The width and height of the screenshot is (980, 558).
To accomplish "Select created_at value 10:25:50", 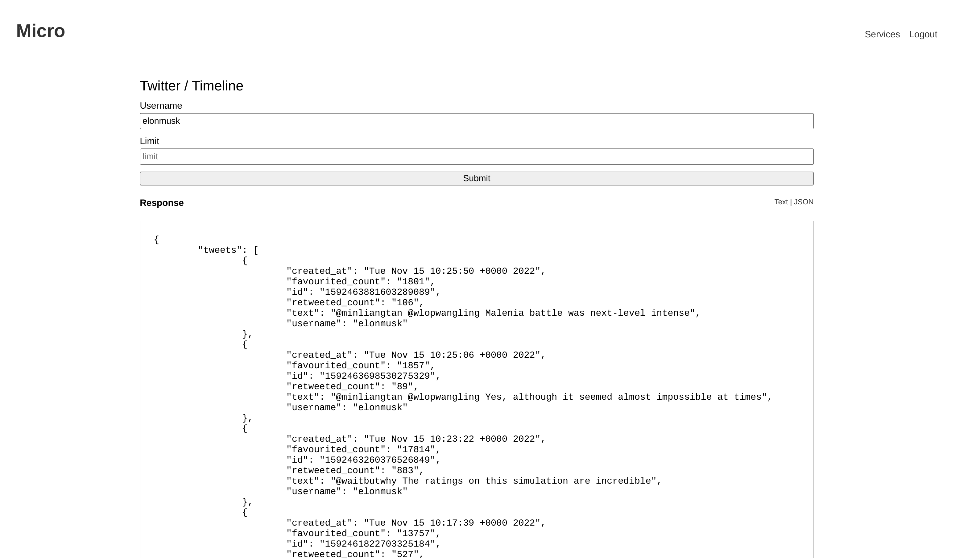I will (x=416, y=271).
